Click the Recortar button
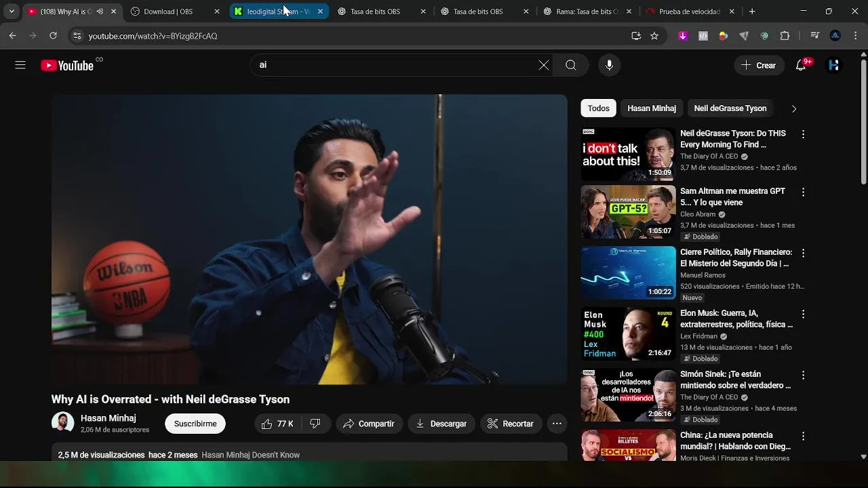The height and width of the screenshot is (488, 868). click(x=511, y=424)
